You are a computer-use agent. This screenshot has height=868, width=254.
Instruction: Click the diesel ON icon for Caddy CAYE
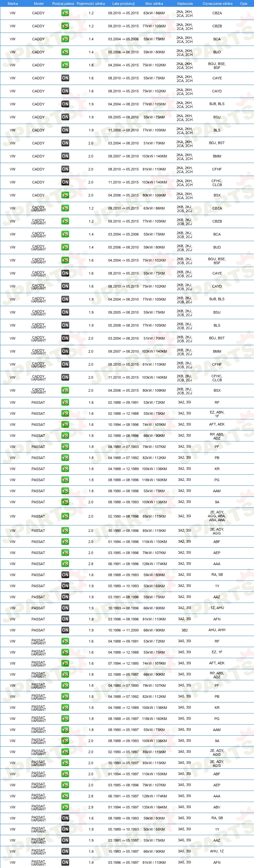[x=65, y=78]
